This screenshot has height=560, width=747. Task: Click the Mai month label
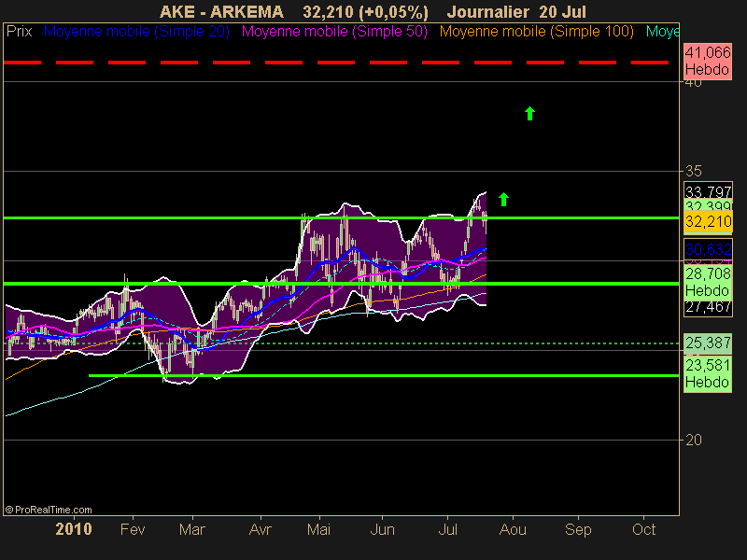point(318,529)
